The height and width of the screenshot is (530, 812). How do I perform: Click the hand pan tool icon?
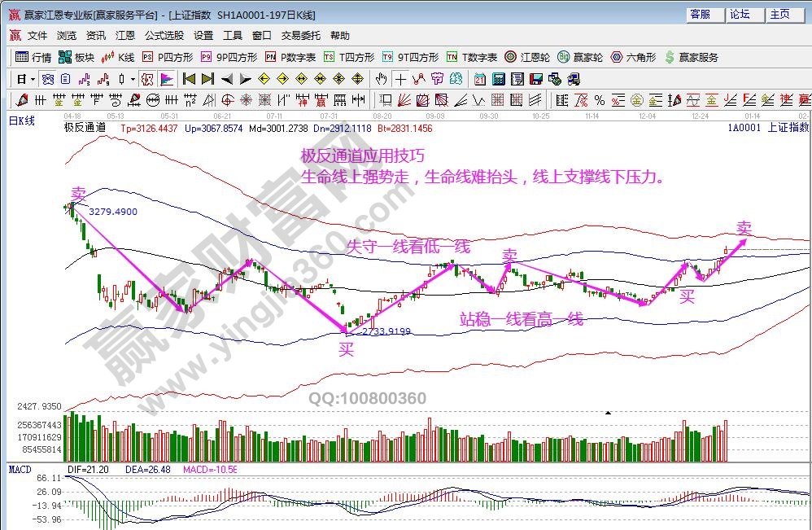pos(381,79)
